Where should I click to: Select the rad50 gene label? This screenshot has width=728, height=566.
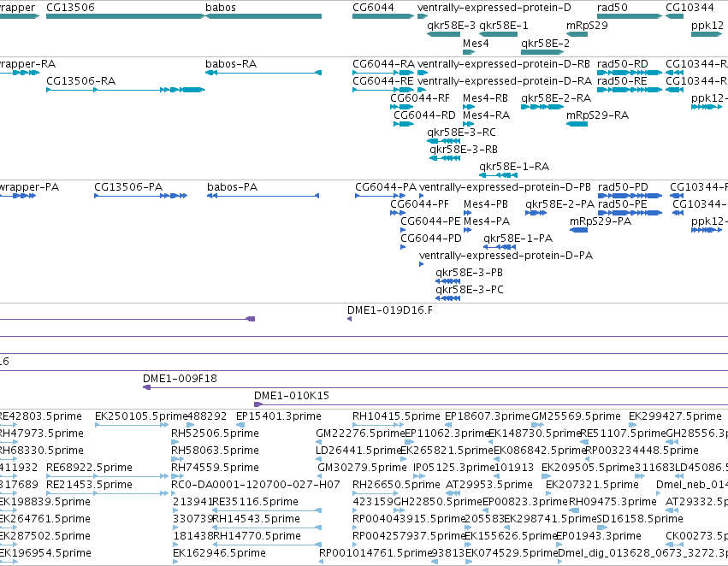[613, 8]
